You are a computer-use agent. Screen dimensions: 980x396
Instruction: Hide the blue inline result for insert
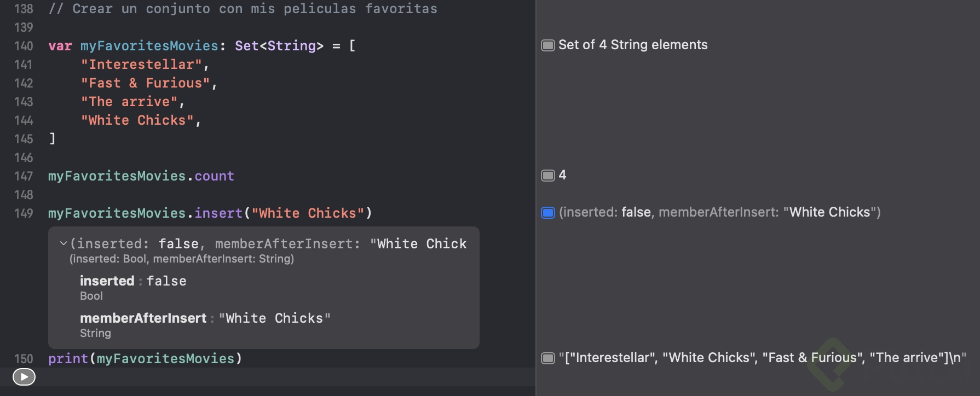click(547, 213)
